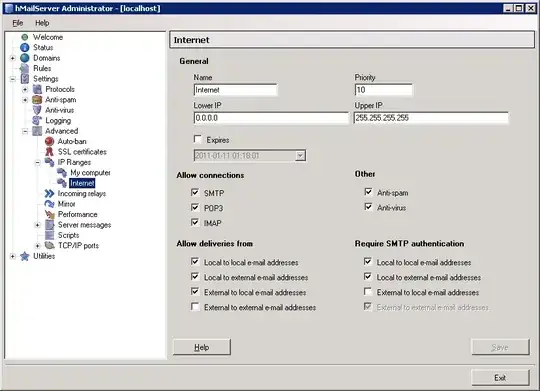The image size is (540, 391).
Task: Click the Incoming relays arrows icon
Action: (49, 194)
